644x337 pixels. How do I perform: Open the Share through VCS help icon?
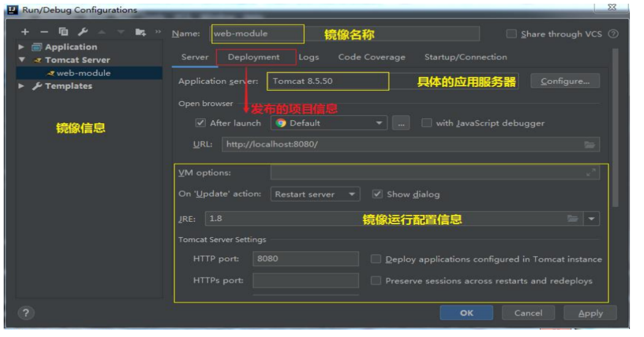(x=613, y=34)
